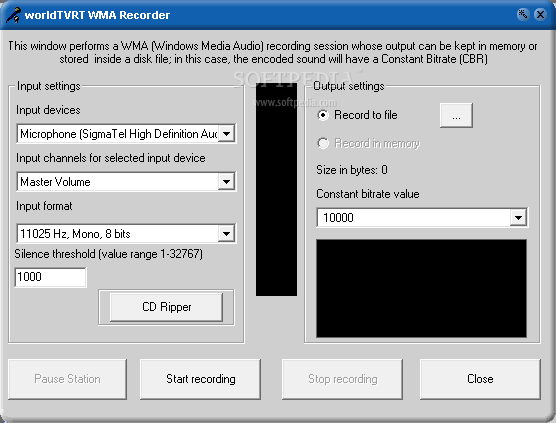
Task: Click the Microphone SigmaTel input device combo box
Action: click(x=126, y=134)
